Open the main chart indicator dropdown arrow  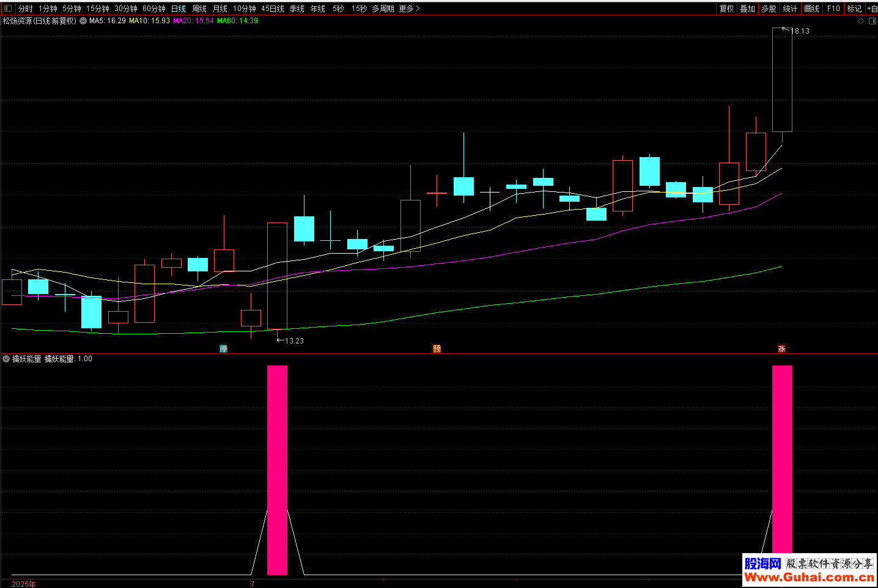(83, 21)
